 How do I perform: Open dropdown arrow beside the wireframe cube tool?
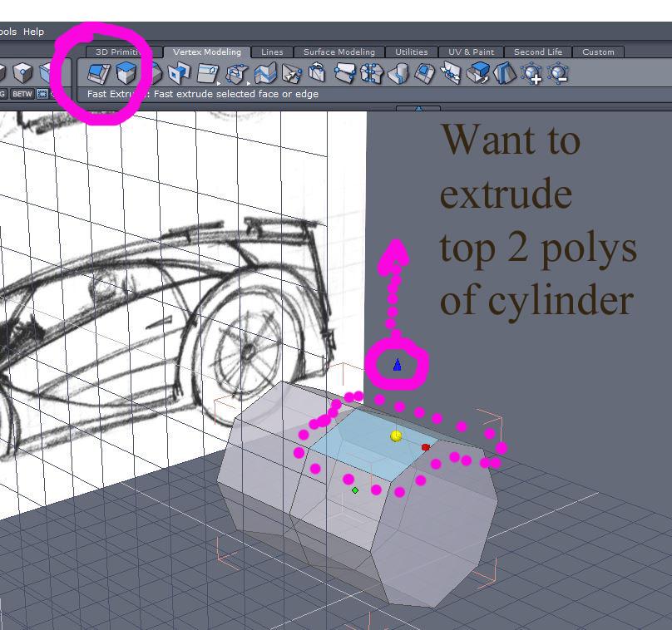click(249, 83)
